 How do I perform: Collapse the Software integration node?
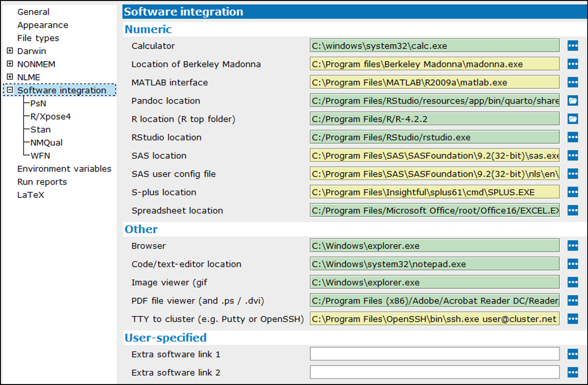point(10,90)
